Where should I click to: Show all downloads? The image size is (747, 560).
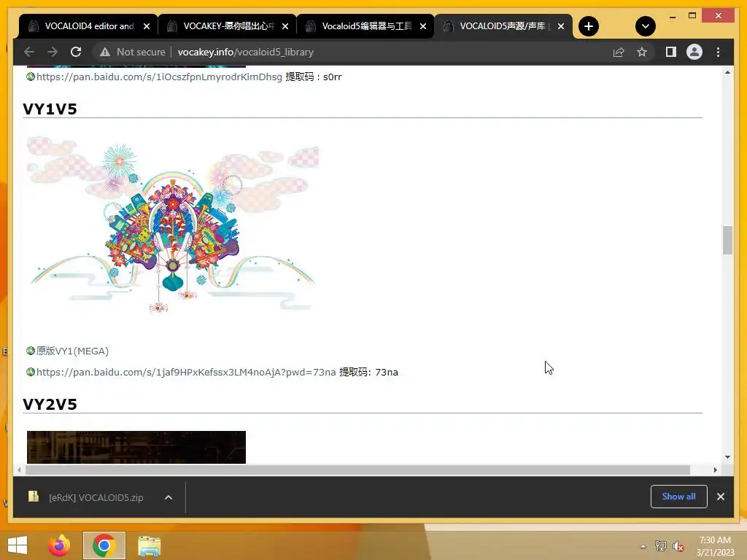pos(679,497)
